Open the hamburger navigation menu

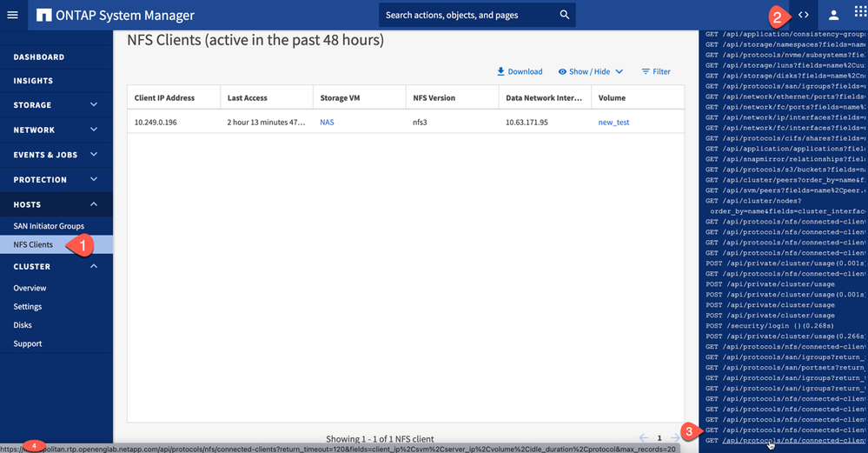pyautogui.click(x=12, y=15)
